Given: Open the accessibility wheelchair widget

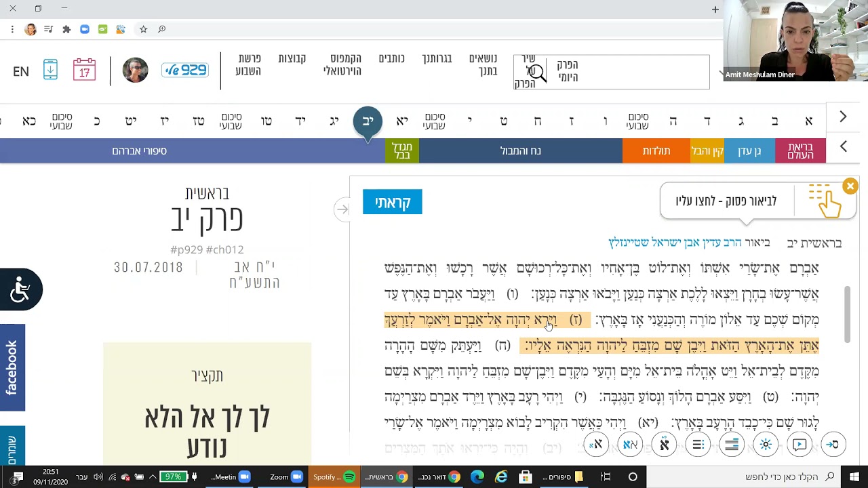Looking at the screenshot, I should [21, 289].
